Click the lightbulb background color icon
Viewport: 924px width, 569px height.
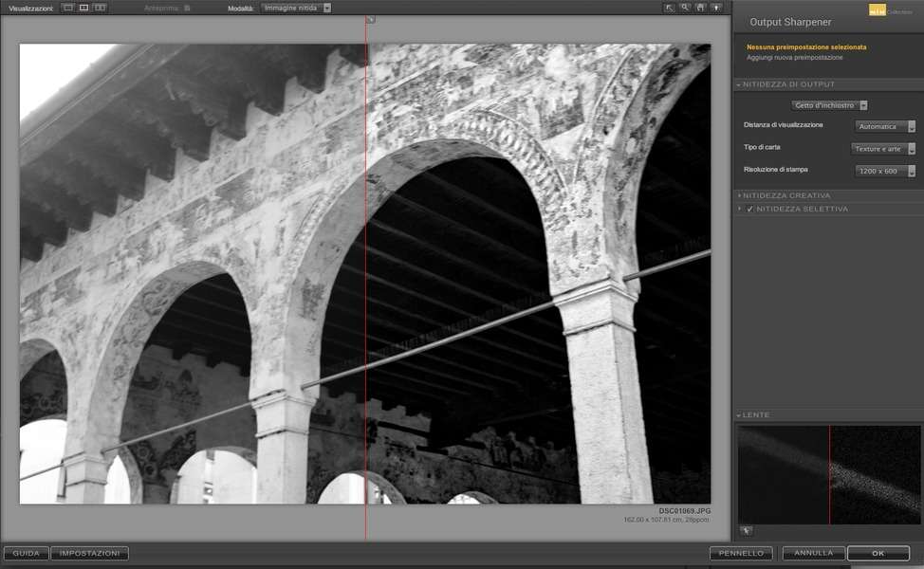(x=716, y=8)
